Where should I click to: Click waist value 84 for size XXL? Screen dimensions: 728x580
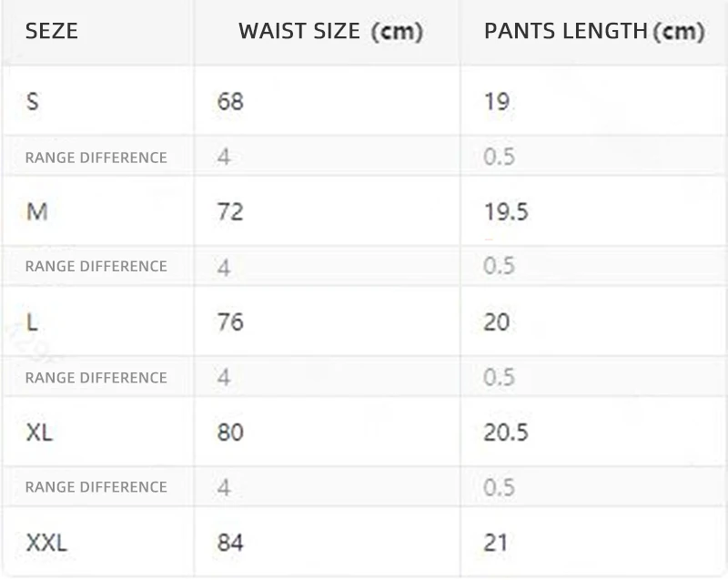(x=230, y=543)
